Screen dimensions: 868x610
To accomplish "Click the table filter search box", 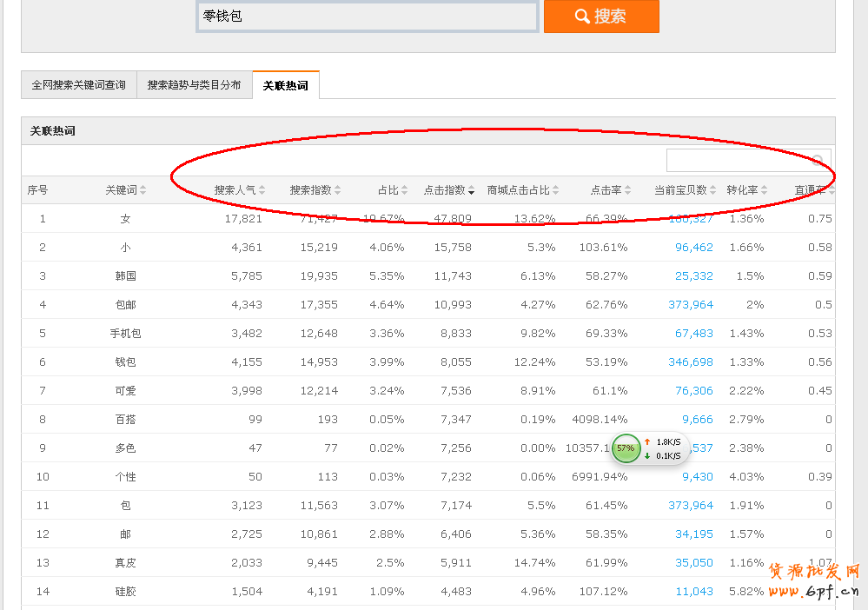I will click(737, 161).
